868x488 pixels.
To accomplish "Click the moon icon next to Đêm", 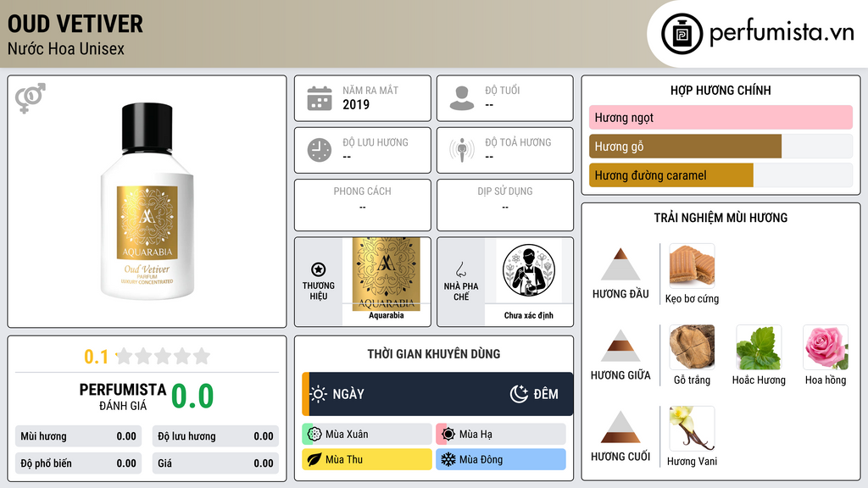I will (x=519, y=394).
